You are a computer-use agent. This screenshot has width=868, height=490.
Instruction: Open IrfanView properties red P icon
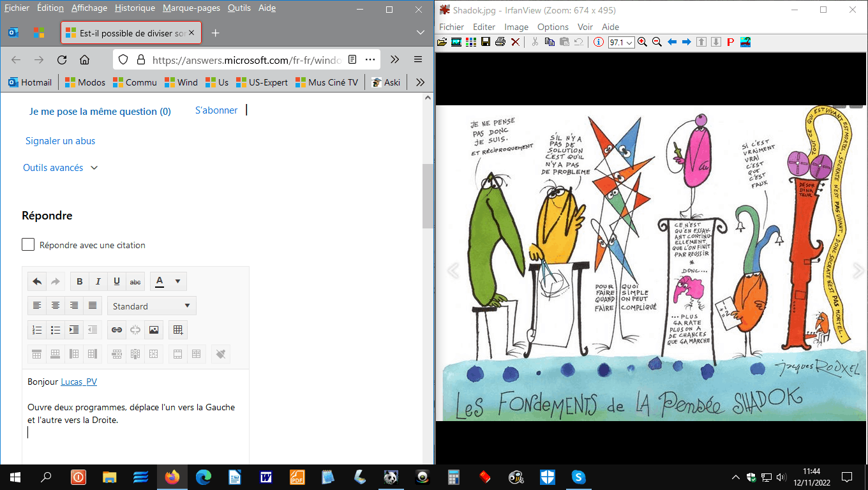[731, 42]
